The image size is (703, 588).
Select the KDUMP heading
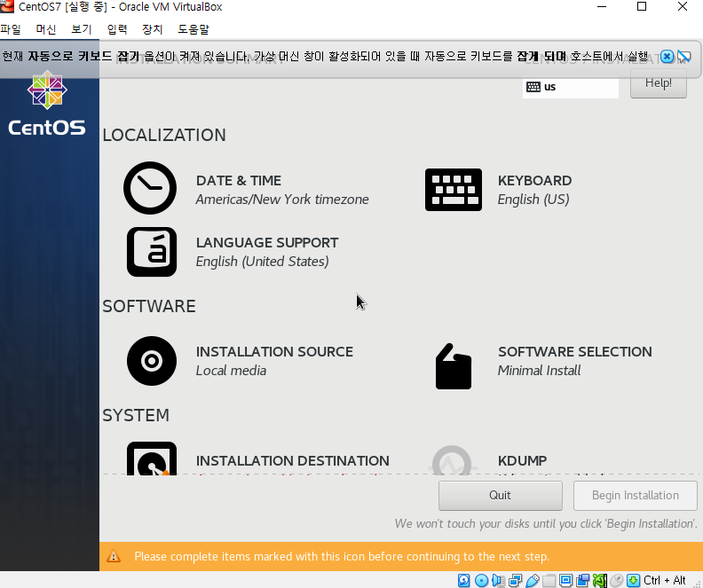pos(522,461)
